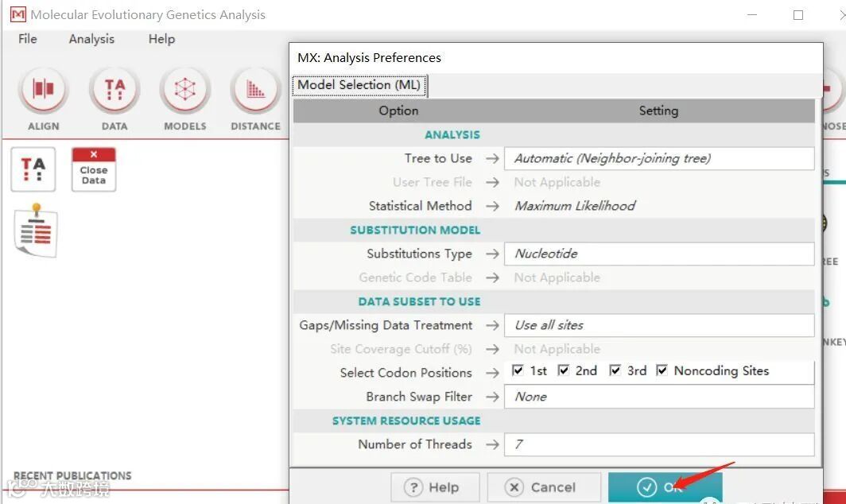Screen dimensions: 846x504
Task: Click the Help button in dialog
Action: point(435,487)
